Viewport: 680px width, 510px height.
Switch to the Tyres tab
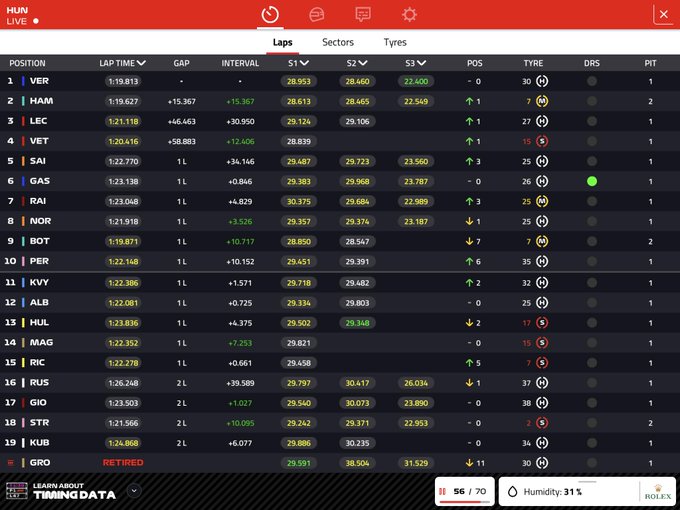click(395, 42)
